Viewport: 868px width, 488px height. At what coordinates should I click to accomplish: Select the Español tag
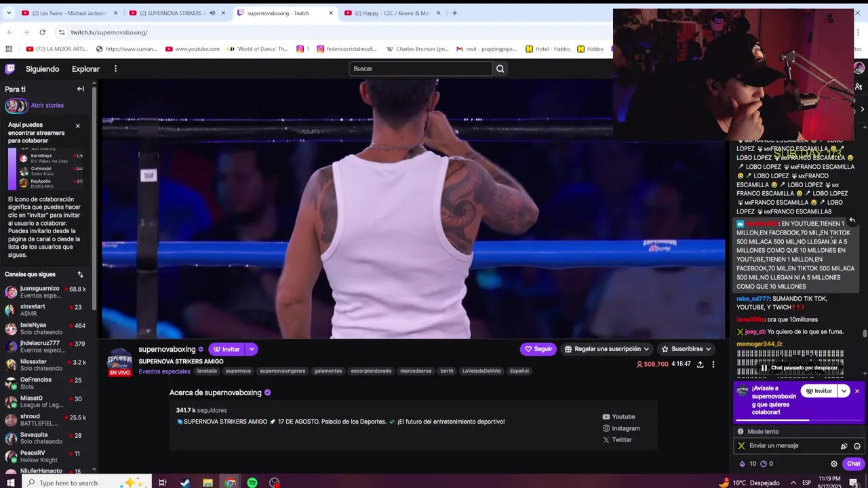(519, 371)
